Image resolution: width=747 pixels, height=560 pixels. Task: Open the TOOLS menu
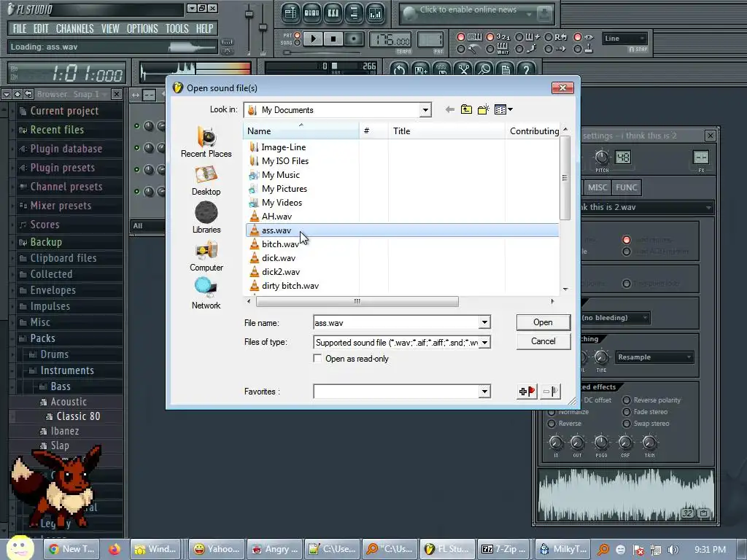(x=177, y=28)
